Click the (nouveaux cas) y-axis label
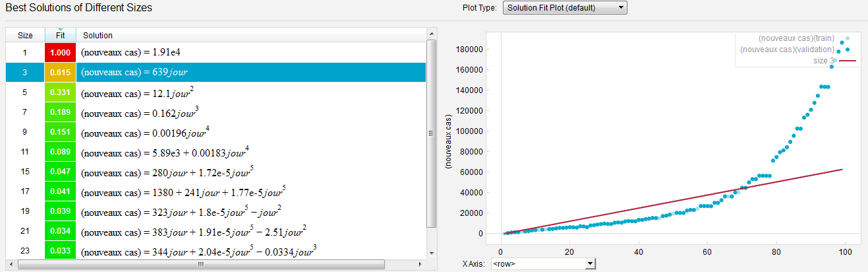868x272 pixels. pos(450,142)
